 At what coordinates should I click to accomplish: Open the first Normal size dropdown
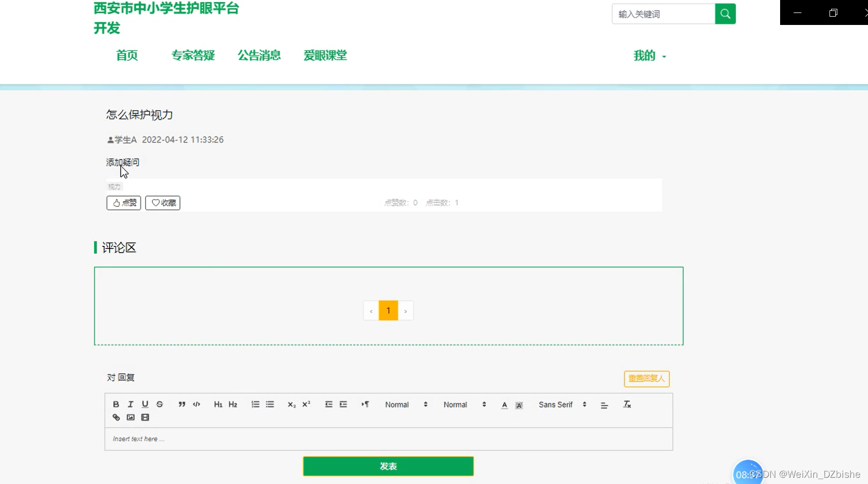[x=406, y=404]
